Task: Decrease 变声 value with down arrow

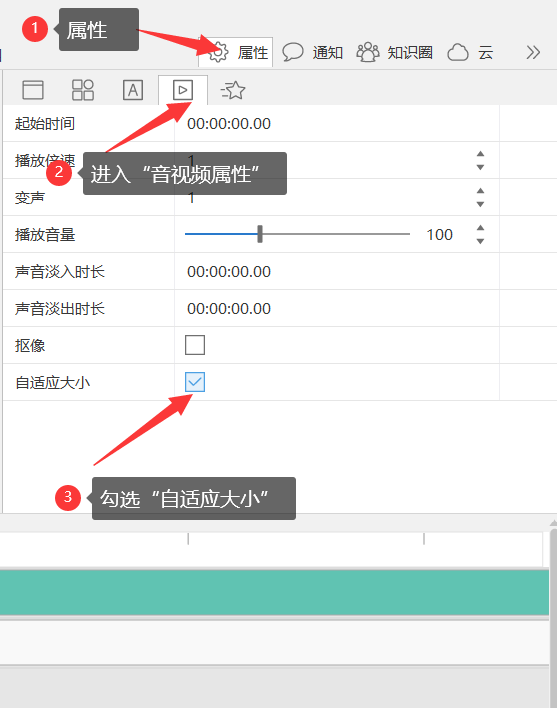Action: tap(480, 204)
